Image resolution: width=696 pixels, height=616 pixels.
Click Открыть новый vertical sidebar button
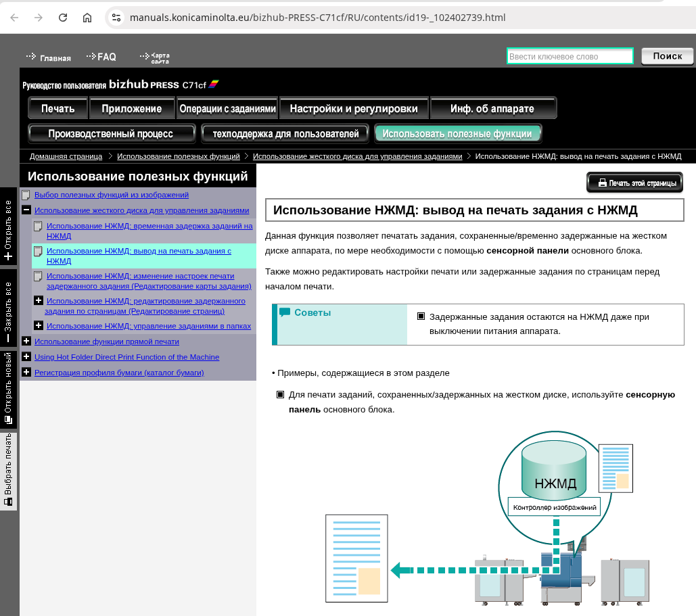point(8,389)
